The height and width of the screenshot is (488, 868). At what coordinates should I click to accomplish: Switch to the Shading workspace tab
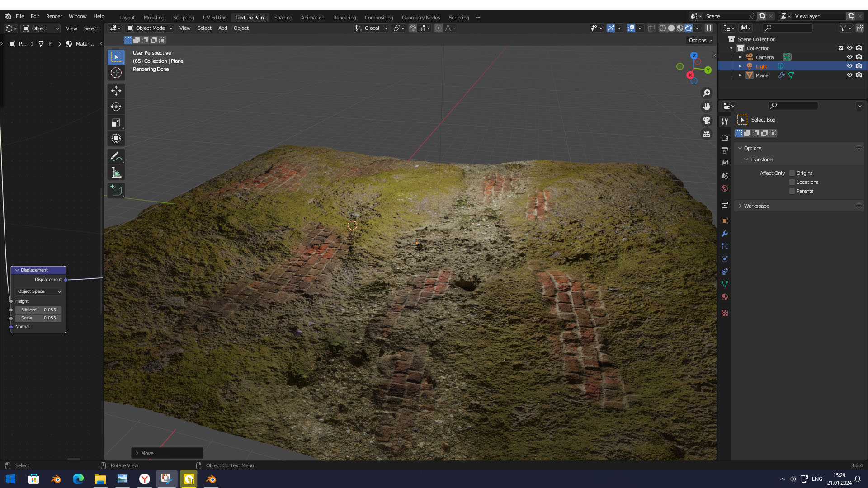click(x=283, y=18)
